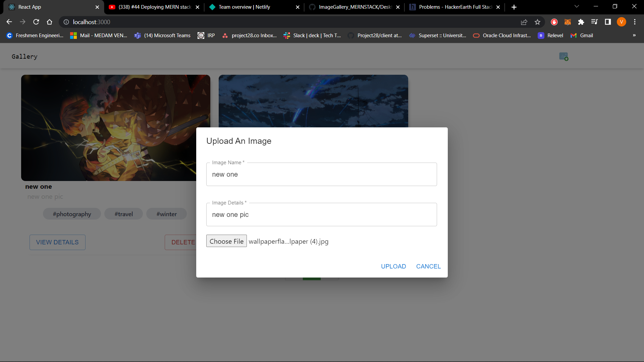Click the browser forward arrow
The image size is (644, 362).
click(22, 22)
